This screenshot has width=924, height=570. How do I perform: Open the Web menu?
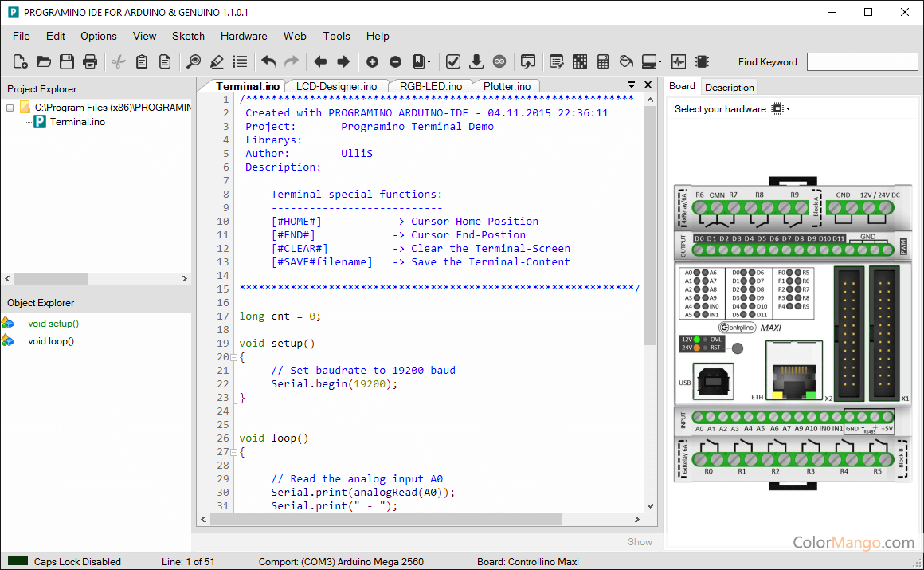[x=295, y=36]
